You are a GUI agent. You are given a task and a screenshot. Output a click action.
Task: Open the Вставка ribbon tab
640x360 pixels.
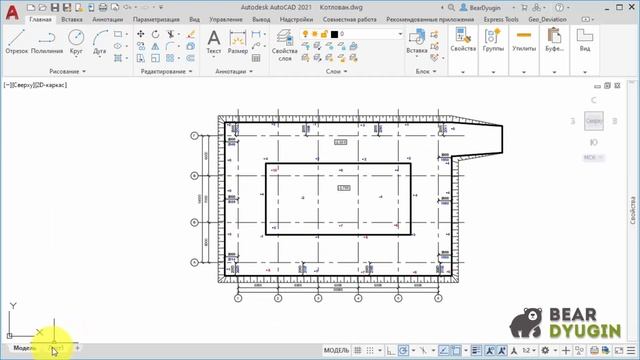72,19
